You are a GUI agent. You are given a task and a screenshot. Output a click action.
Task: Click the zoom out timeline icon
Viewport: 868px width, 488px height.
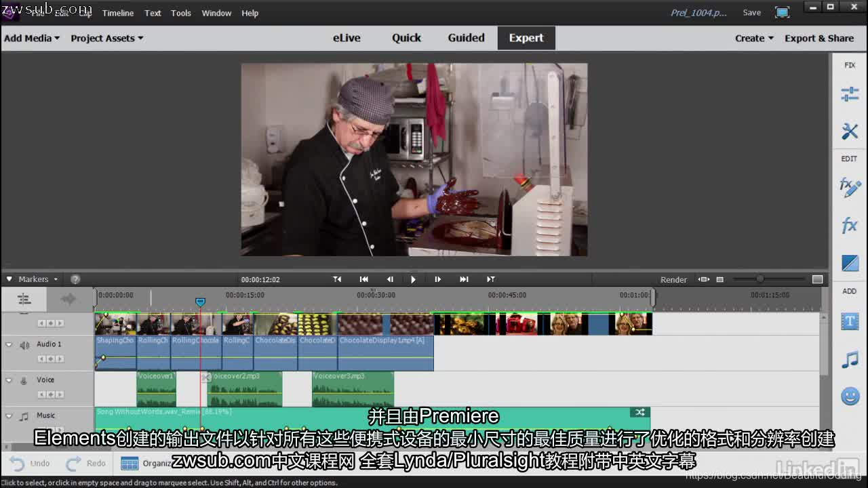click(x=719, y=279)
